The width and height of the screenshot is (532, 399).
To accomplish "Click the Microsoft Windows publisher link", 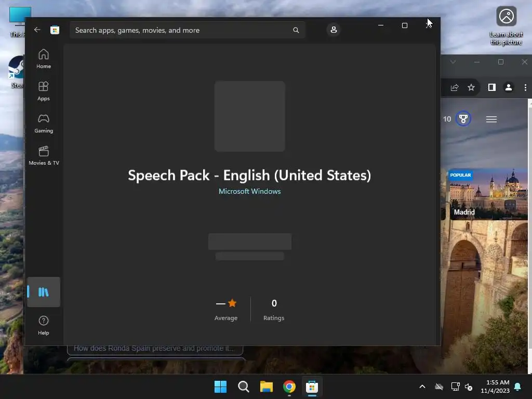I will click(250, 191).
